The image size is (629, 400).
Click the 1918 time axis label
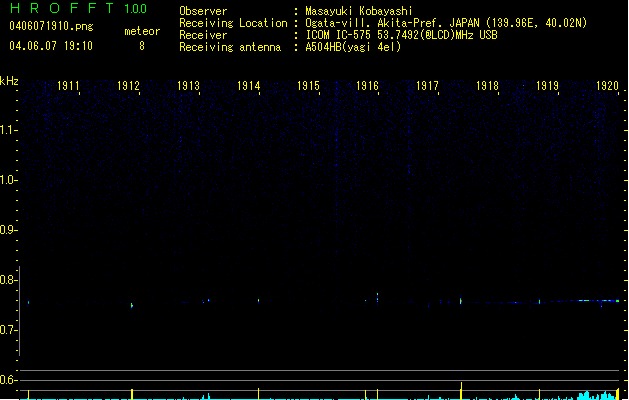click(x=487, y=86)
